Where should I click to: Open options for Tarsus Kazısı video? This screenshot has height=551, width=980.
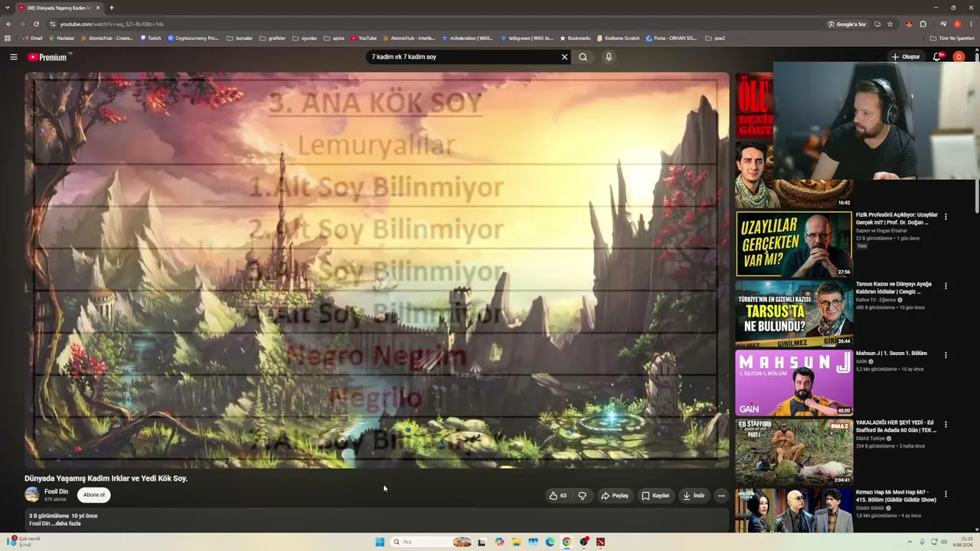946,285
